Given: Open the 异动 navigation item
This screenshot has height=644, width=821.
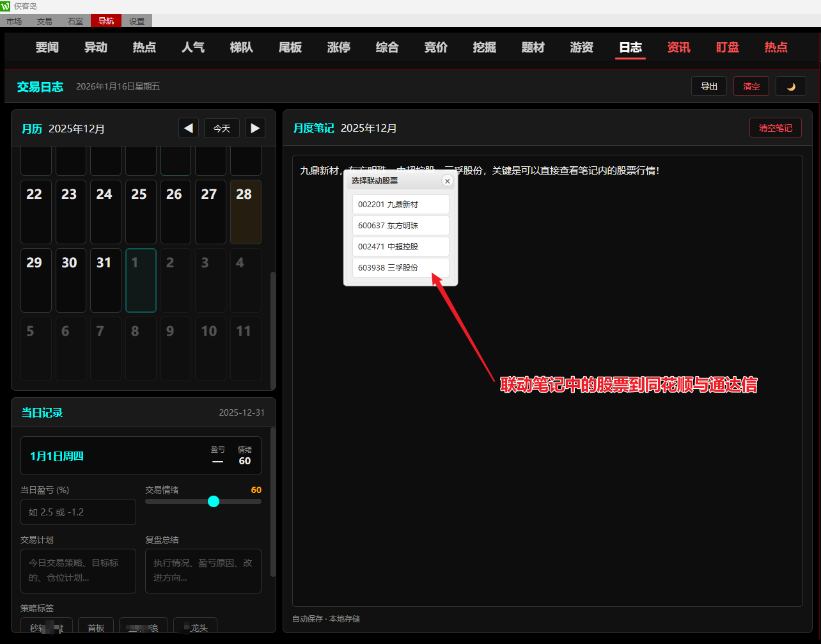Looking at the screenshot, I should (96, 47).
